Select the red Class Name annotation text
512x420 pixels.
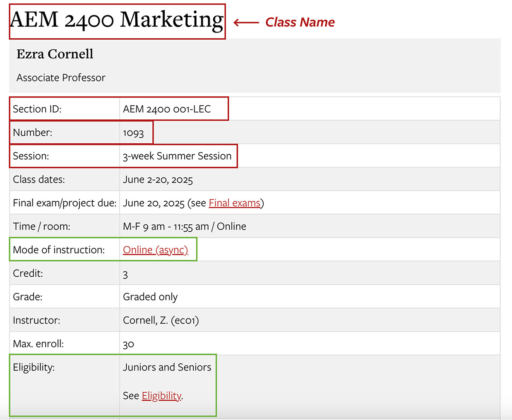(300, 22)
